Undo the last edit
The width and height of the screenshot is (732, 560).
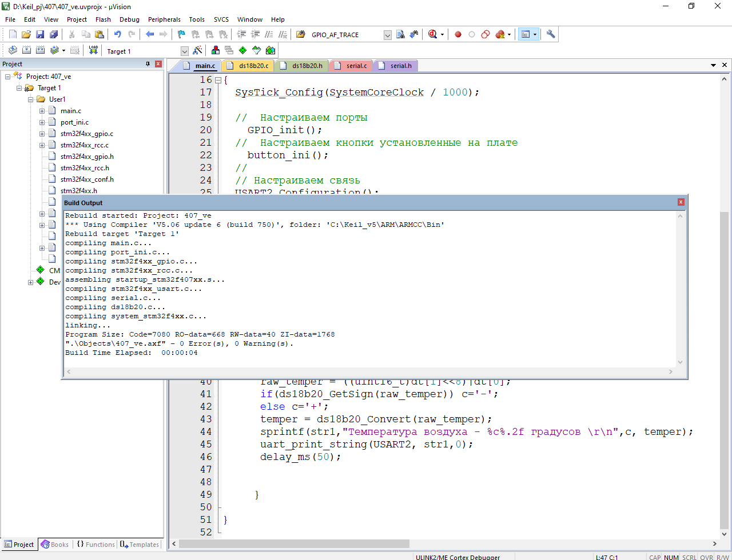(x=118, y=34)
